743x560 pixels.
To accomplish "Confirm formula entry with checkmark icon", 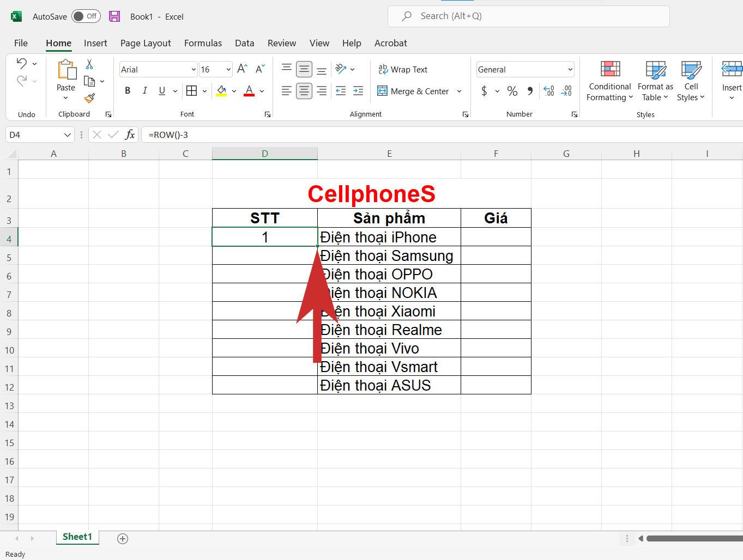I will pyautogui.click(x=113, y=135).
